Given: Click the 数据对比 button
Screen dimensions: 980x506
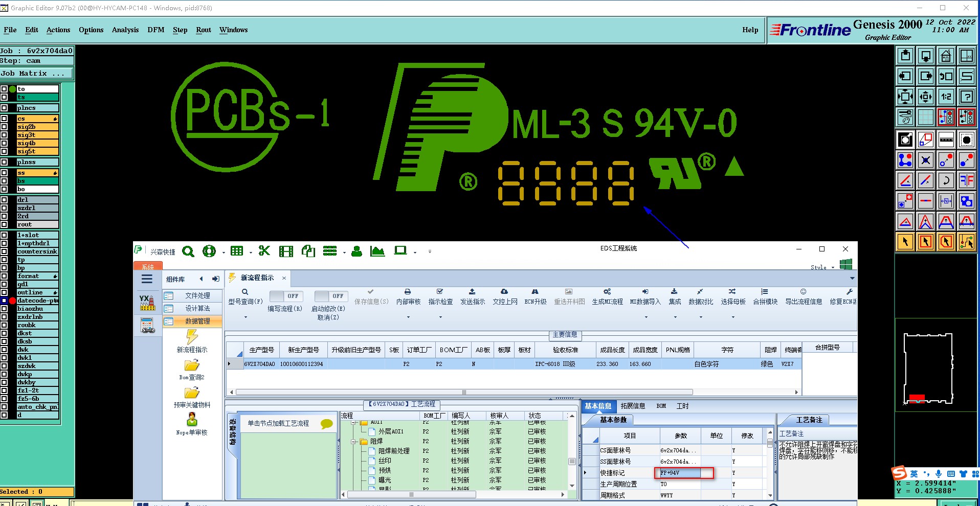Looking at the screenshot, I should pos(701,297).
